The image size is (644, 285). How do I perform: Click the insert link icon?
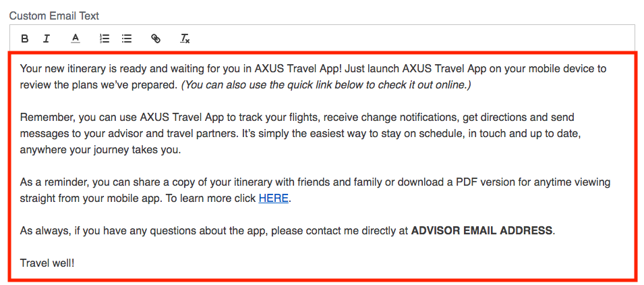155,38
